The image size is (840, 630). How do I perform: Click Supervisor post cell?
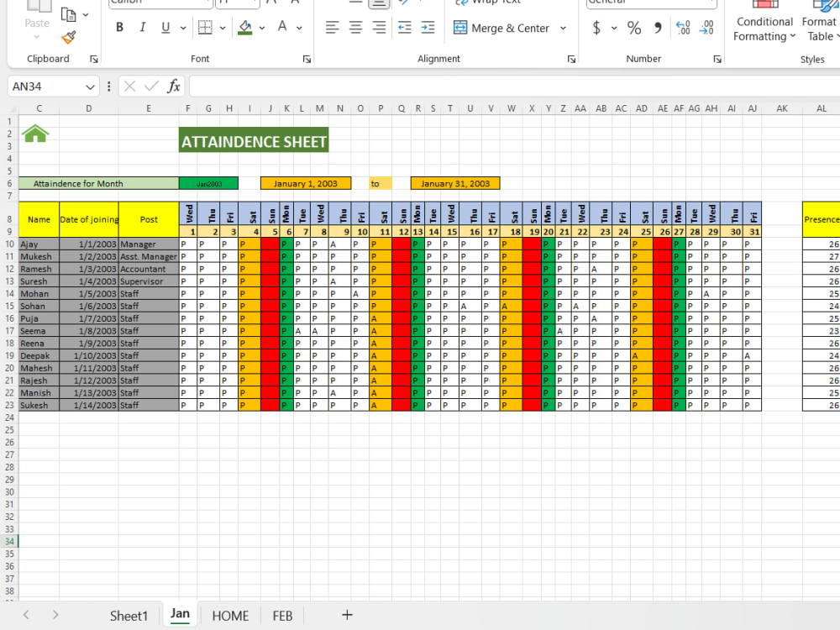(x=149, y=281)
